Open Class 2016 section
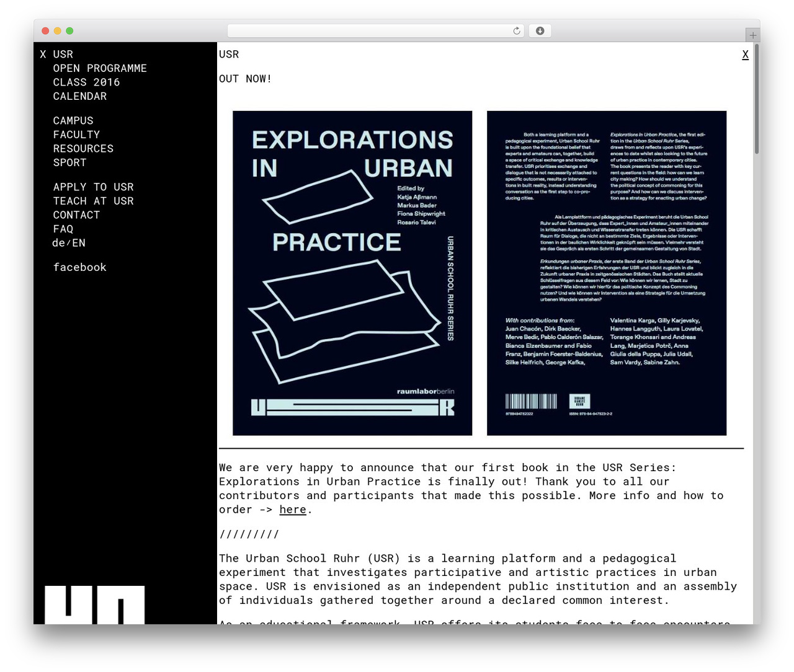This screenshot has height=672, width=794. tap(86, 82)
